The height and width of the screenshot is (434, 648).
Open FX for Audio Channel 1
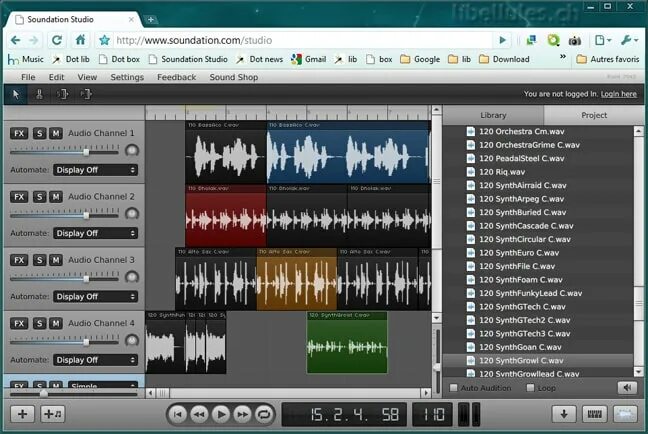[x=19, y=133]
